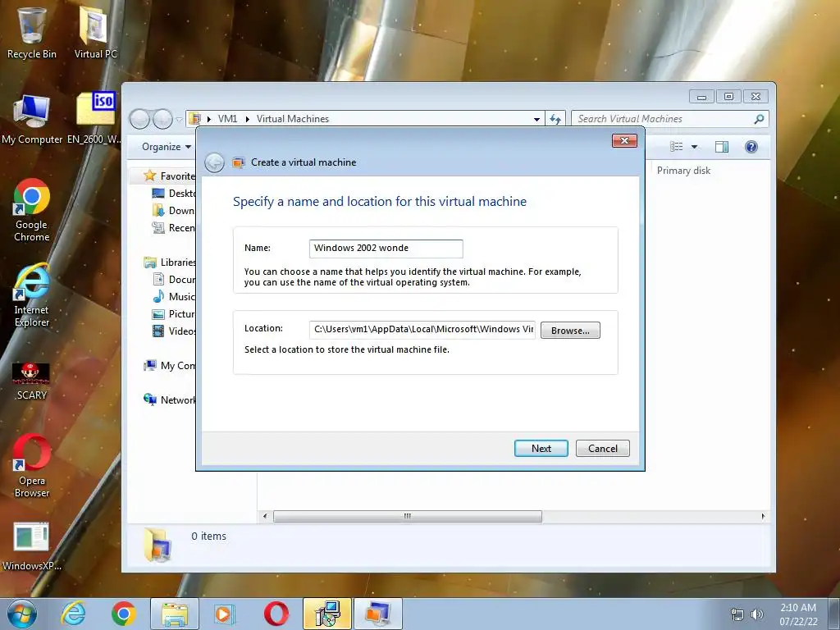Click the Show desktop button
This screenshot has width=840, height=630.
point(834,614)
